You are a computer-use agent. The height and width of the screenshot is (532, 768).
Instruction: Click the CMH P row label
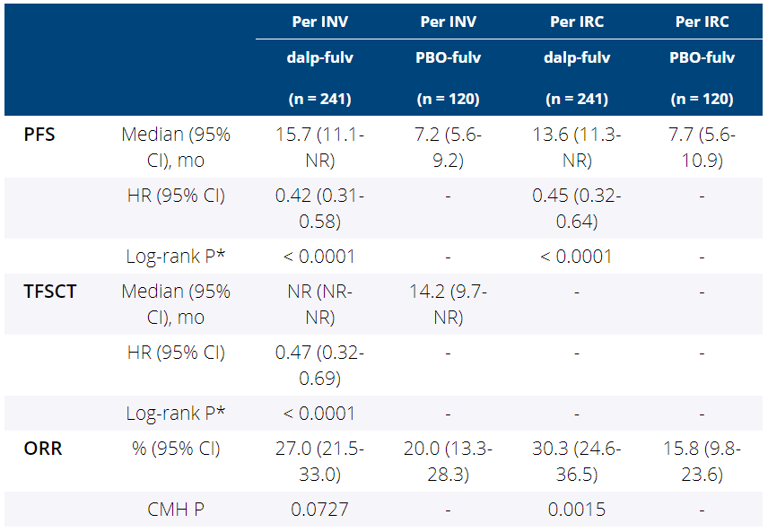coord(177,510)
